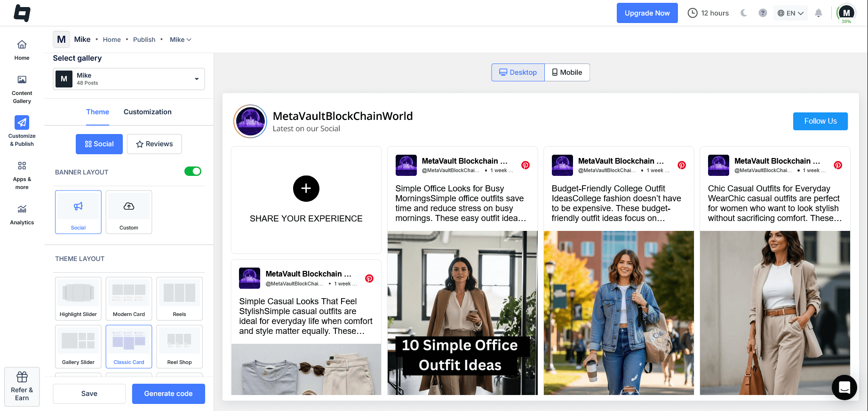The width and height of the screenshot is (868, 411).
Task: Go to Publish breadcrumb link
Action: [x=144, y=40]
